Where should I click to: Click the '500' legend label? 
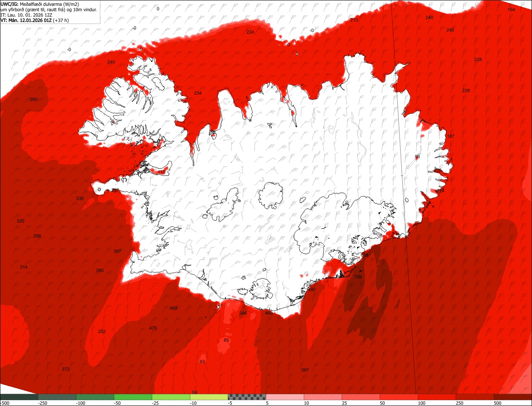498,403
